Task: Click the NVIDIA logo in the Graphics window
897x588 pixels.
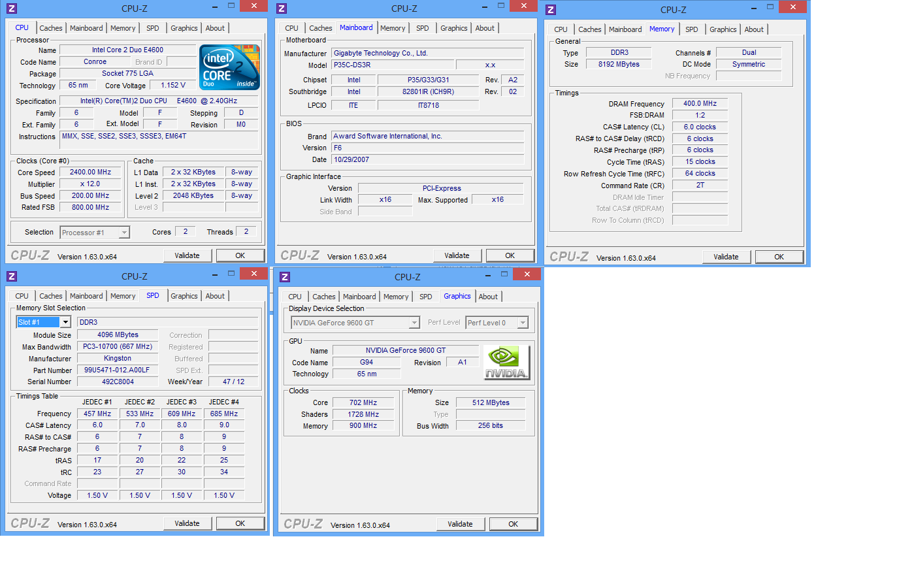Action: coord(506,363)
